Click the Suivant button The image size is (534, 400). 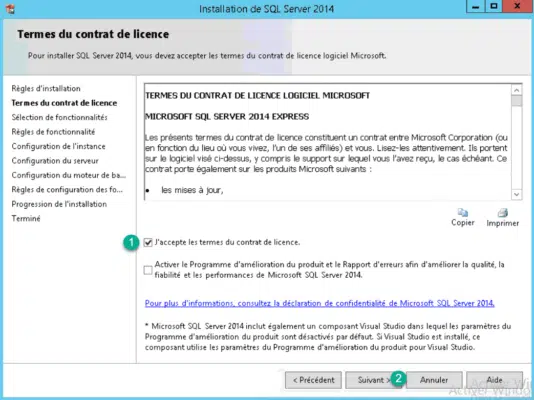[x=374, y=380]
